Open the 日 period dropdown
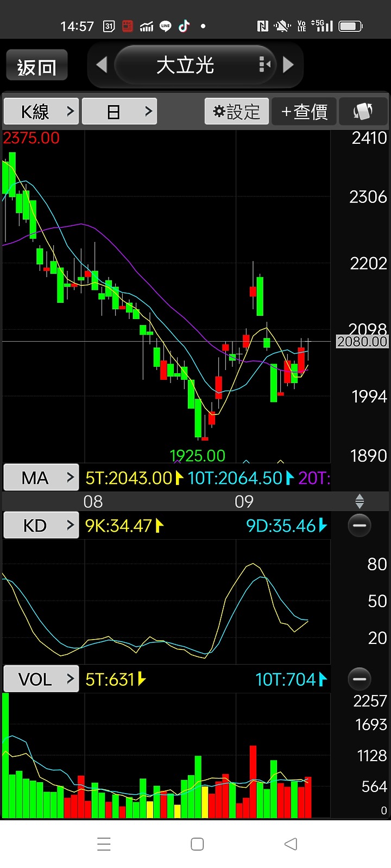This screenshot has height=868, width=391. point(119,111)
